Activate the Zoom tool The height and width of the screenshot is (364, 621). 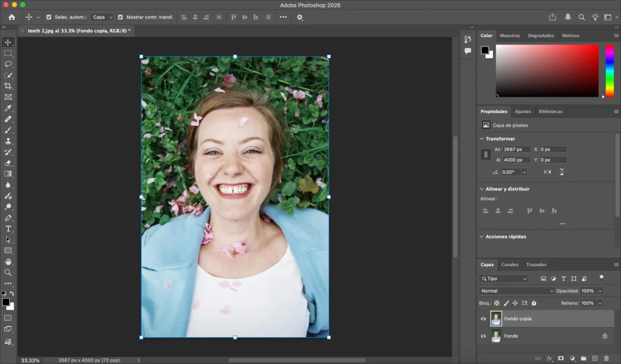coord(8,272)
